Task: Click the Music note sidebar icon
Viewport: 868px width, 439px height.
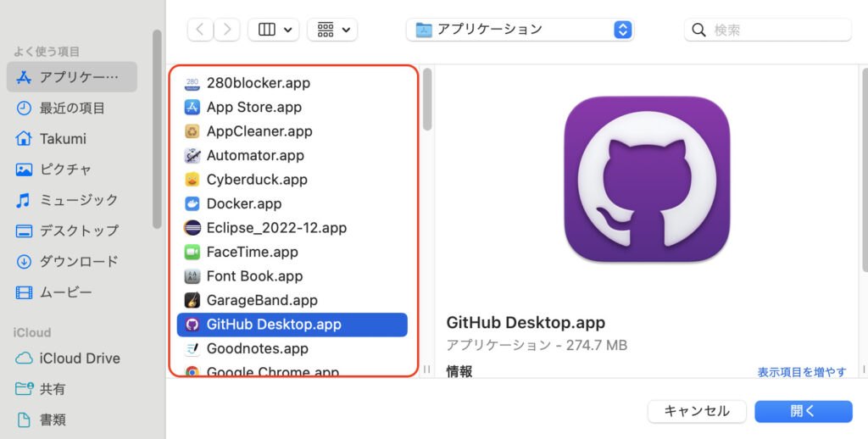Action: point(23,200)
